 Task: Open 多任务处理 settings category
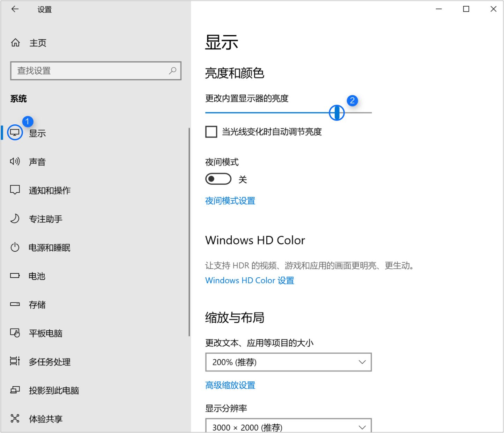pos(50,362)
